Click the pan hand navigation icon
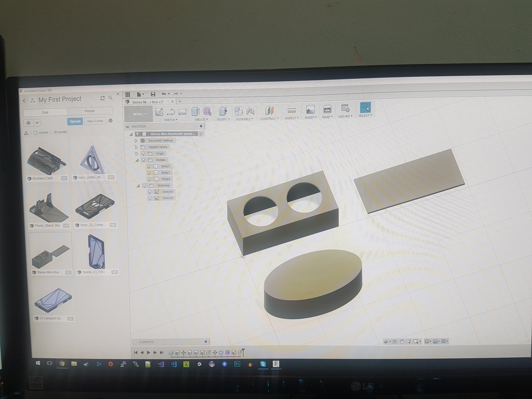 click(402, 341)
